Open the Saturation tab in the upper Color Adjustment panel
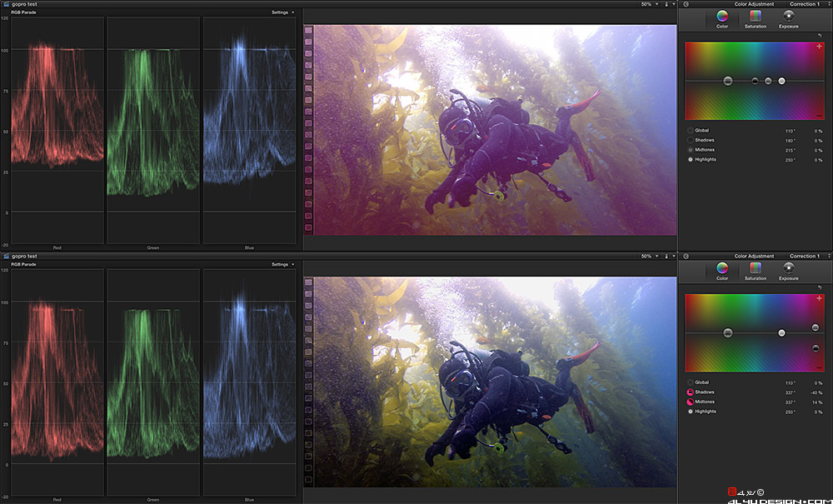833x504 pixels. [x=755, y=18]
